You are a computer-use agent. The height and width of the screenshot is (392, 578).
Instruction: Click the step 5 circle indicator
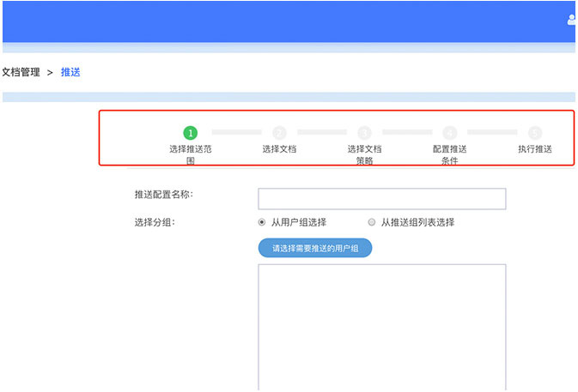[x=535, y=133]
